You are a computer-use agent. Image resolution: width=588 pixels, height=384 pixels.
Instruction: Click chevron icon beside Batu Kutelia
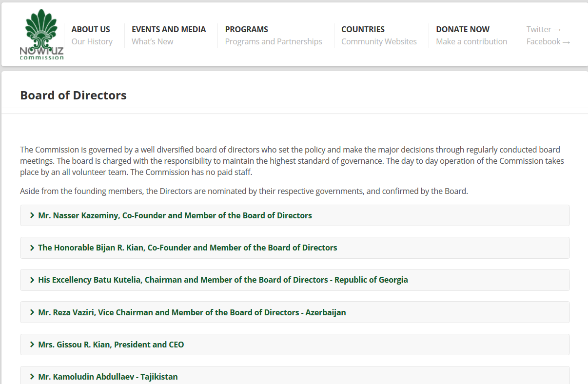pyautogui.click(x=32, y=280)
